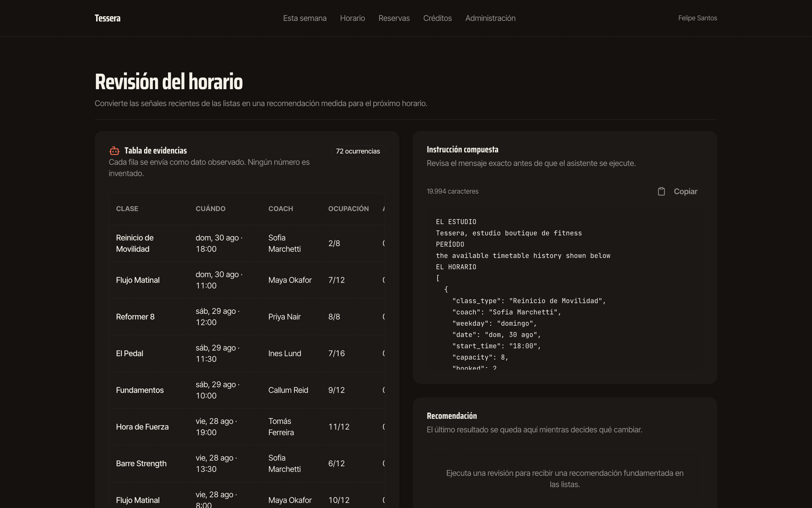Click coach Ines Lund
The width and height of the screenshot is (812, 508).
point(284,353)
